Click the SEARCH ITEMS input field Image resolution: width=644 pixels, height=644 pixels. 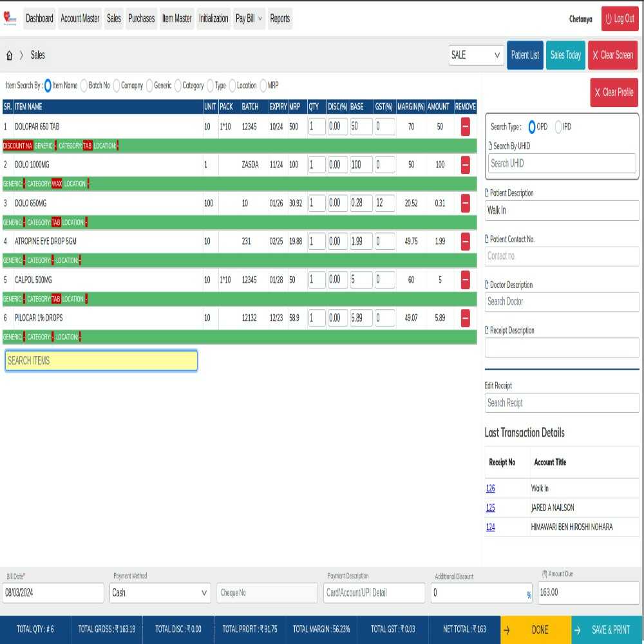(x=100, y=361)
